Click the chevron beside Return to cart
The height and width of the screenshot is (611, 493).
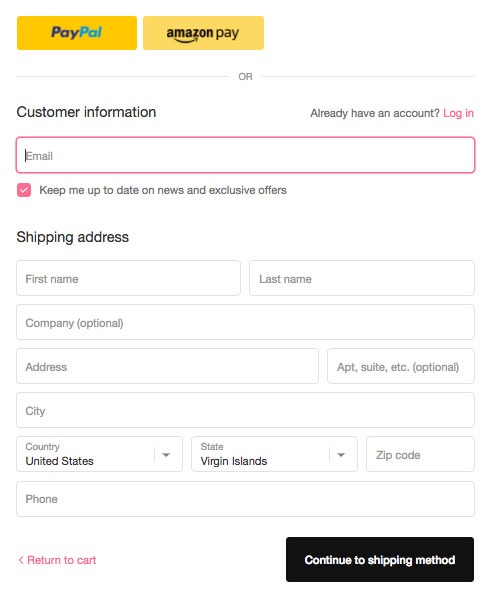click(21, 560)
